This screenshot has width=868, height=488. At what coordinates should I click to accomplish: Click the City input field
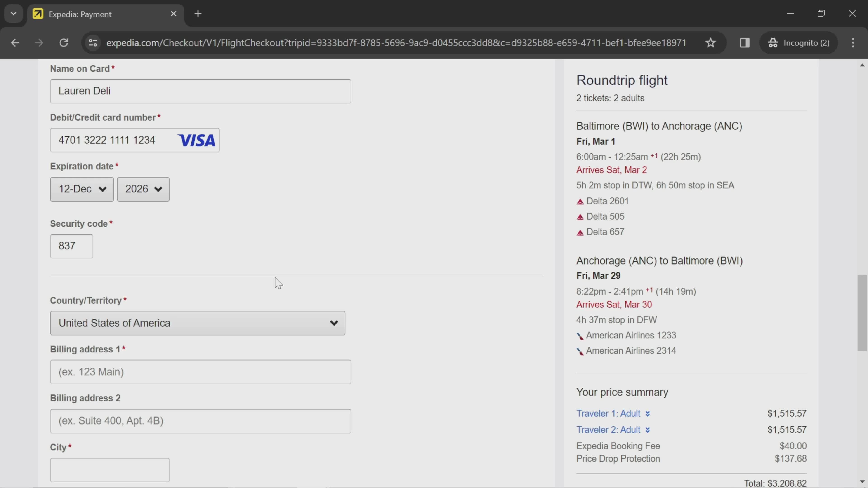click(x=110, y=469)
